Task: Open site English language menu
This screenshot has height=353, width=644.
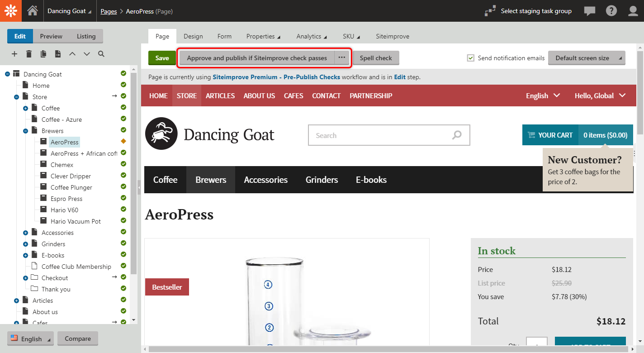Action: (543, 95)
